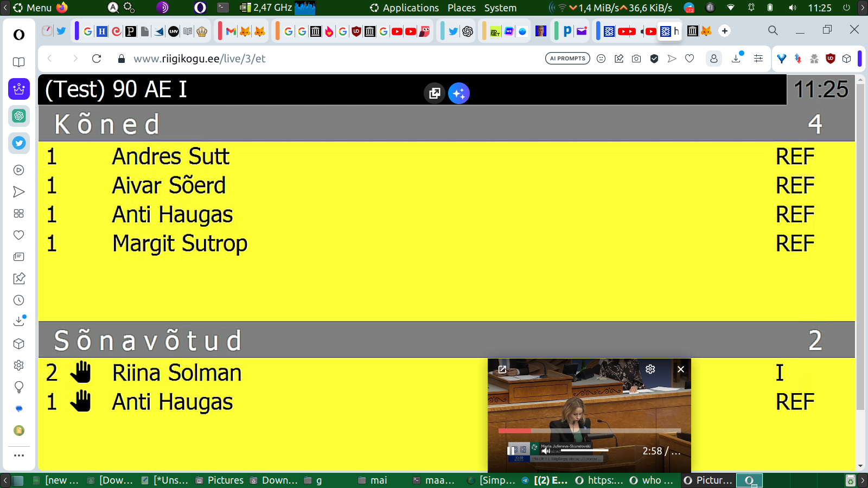Pause the picture-in-picture video
The width and height of the screenshot is (868, 488).
tap(511, 451)
